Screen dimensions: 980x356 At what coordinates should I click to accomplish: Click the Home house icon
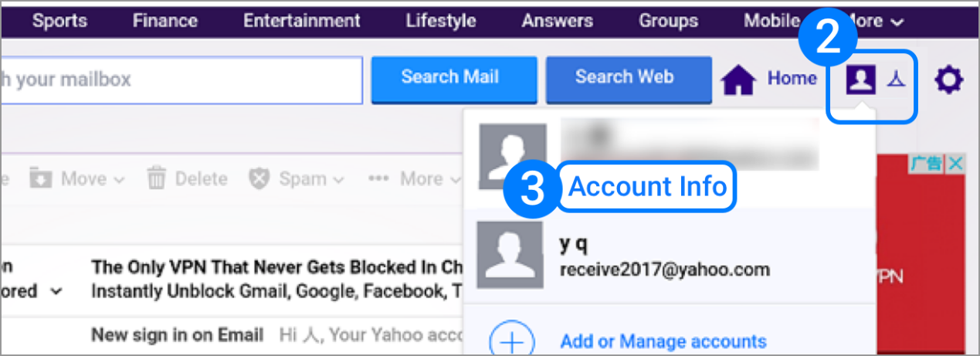(738, 80)
